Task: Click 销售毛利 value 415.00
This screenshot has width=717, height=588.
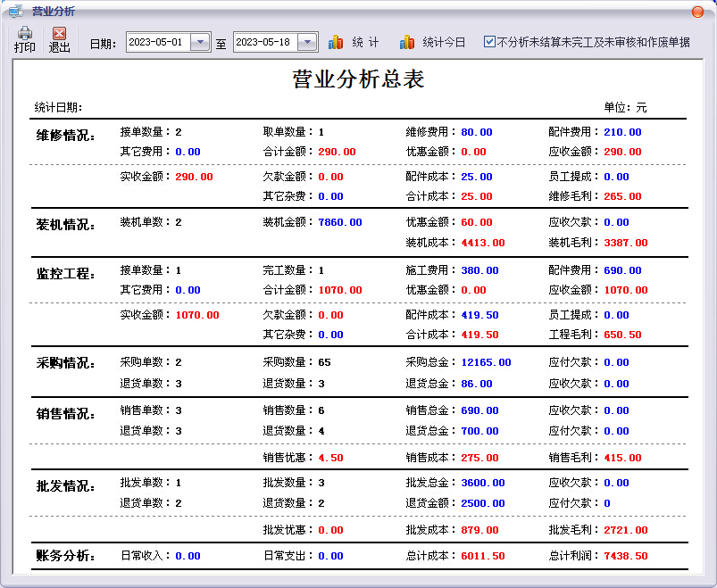Action: tap(622, 458)
